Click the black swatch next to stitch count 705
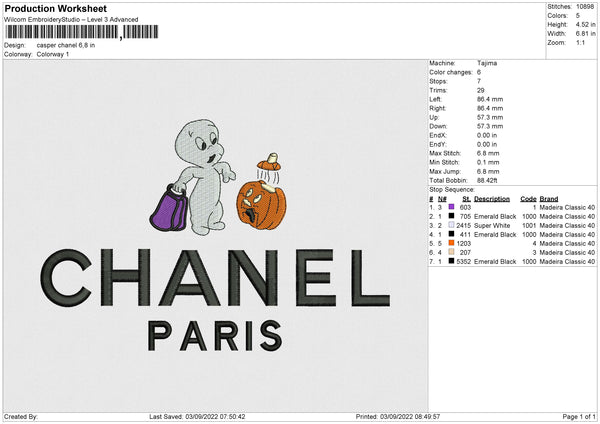 [x=452, y=216]
